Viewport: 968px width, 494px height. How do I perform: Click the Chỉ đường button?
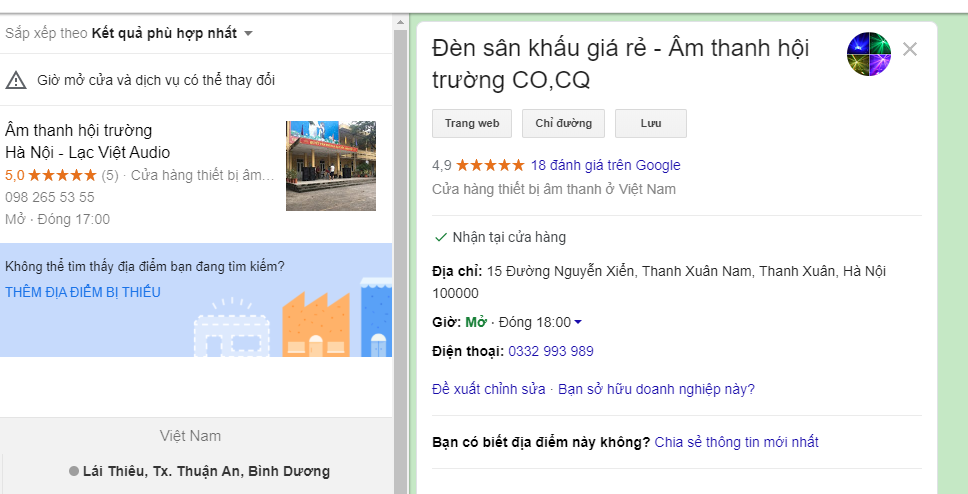564,123
